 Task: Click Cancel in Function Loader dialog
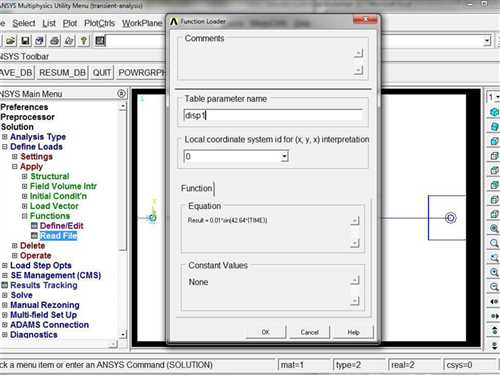(x=310, y=332)
